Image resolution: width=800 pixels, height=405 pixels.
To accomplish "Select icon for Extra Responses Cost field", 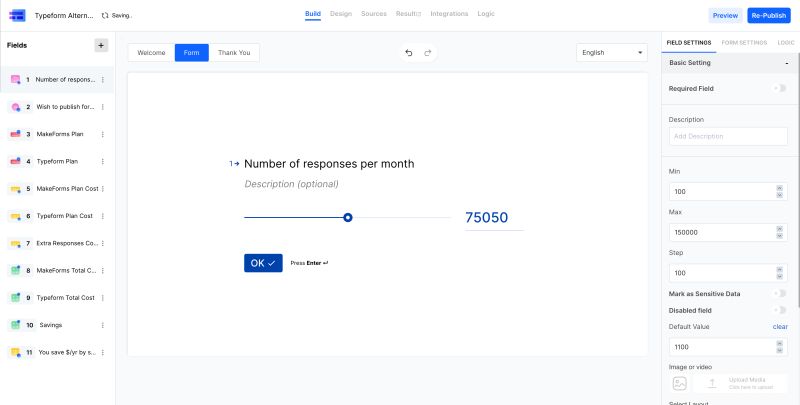I will (15, 243).
